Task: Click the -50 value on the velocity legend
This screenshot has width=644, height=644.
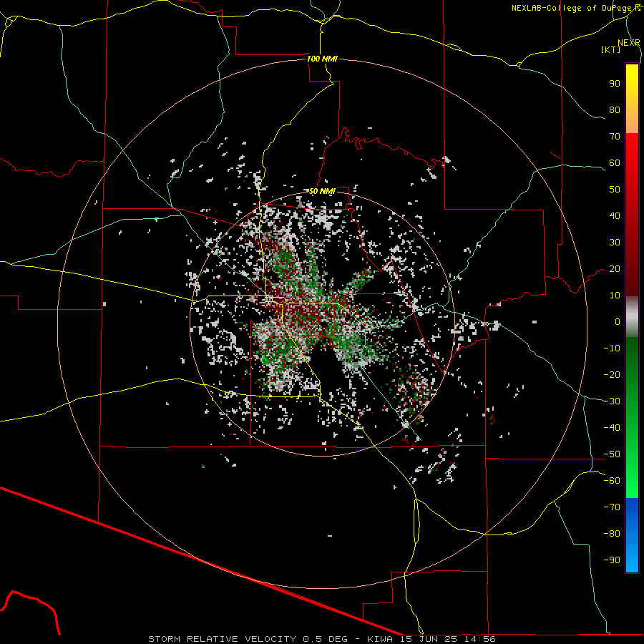Action: click(612, 454)
